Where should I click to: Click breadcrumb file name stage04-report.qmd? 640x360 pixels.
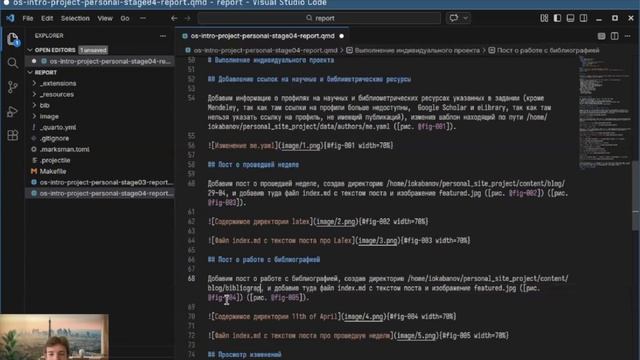pos(265,51)
